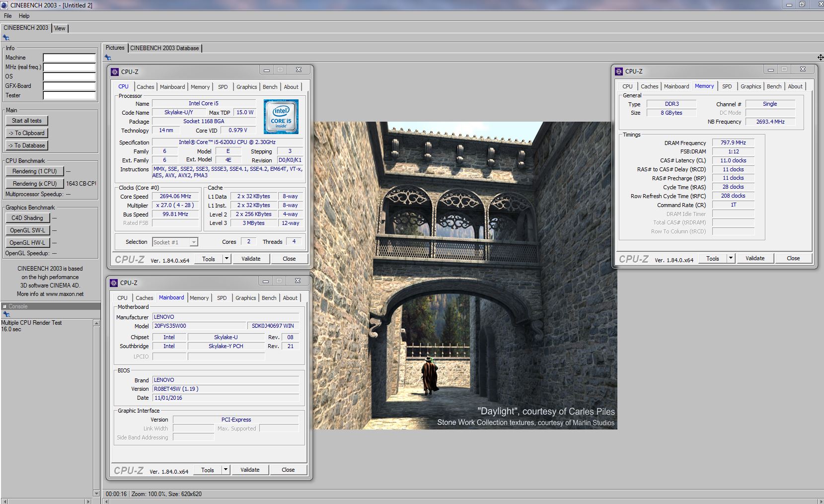Click the Console panel pin icon
Image resolution: width=824 pixels, height=504 pixels.
[x=6, y=314]
